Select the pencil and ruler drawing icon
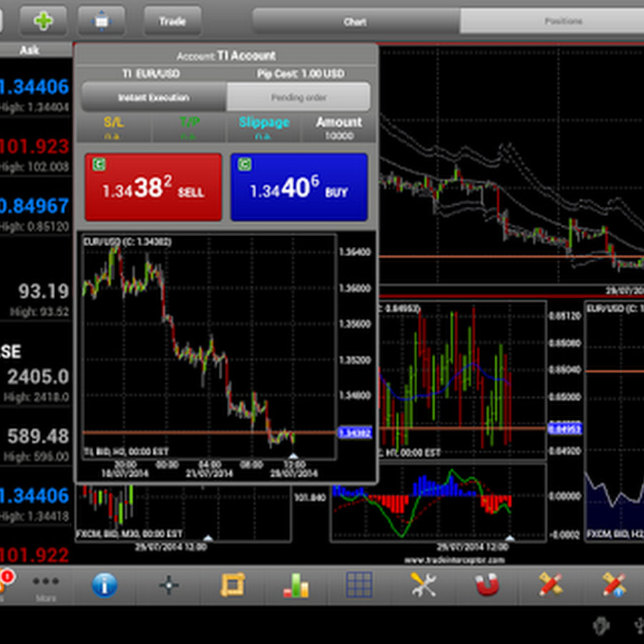The width and height of the screenshot is (644, 644). 550,585
